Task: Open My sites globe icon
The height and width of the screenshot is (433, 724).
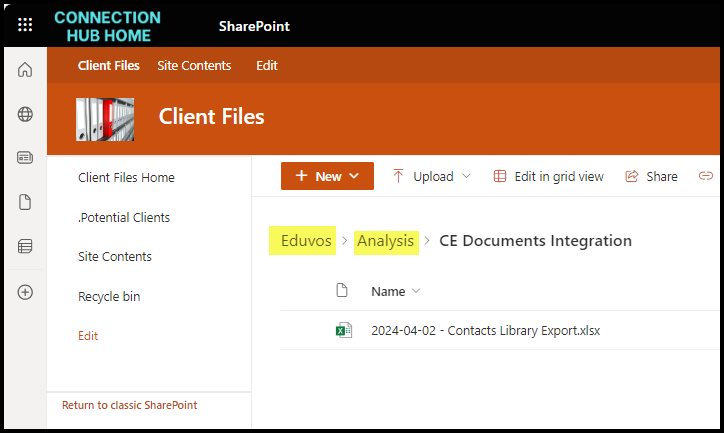Action: tap(25, 114)
